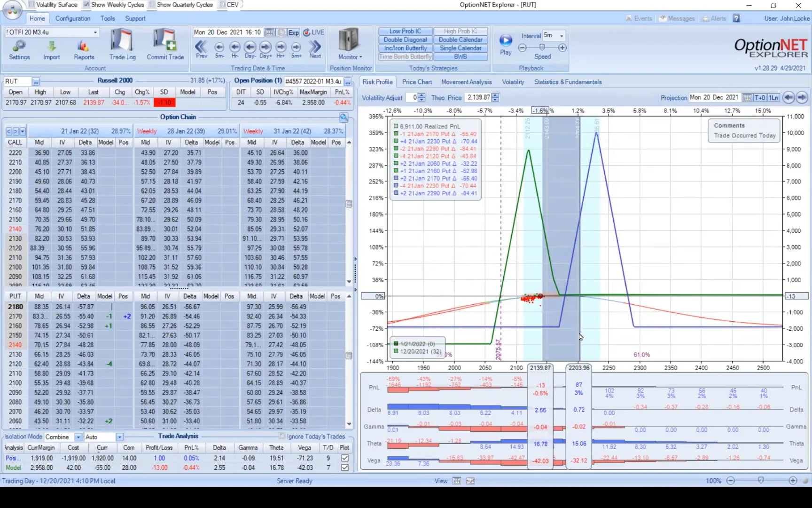This screenshot has width=812, height=508.
Task: Adjust the Theo Price stepper arrows
Action: (x=495, y=97)
